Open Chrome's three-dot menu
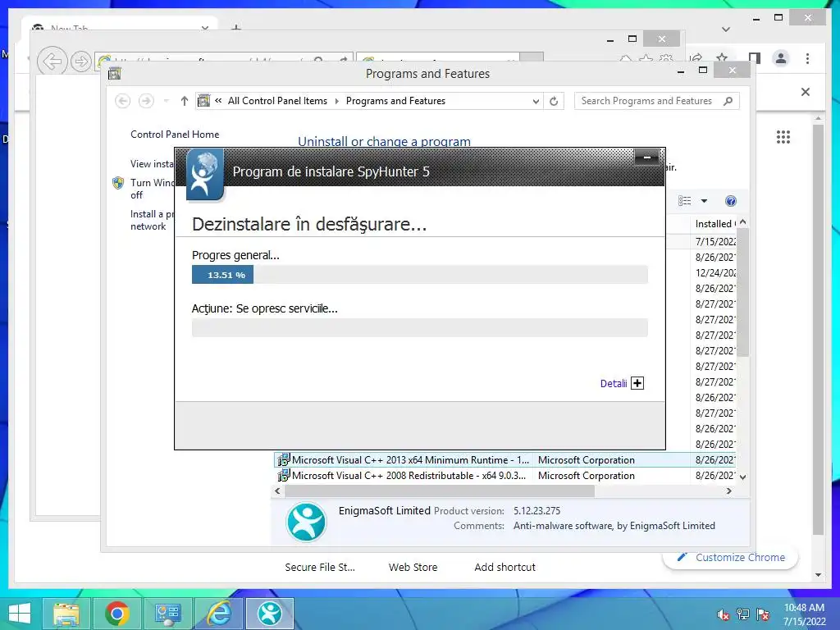 pyautogui.click(x=807, y=58)
